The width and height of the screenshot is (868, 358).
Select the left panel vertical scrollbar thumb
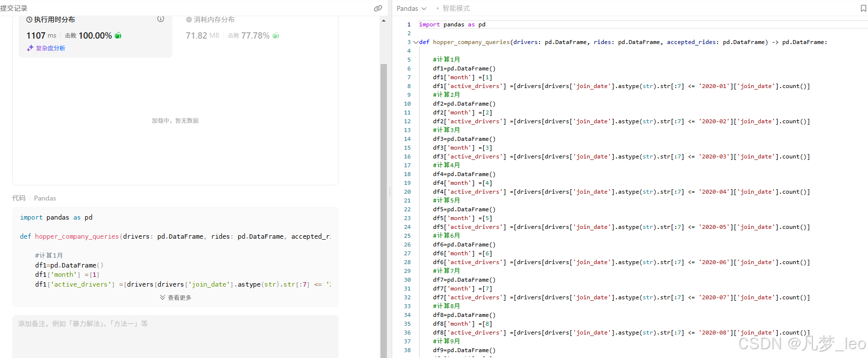click(383, 211)
